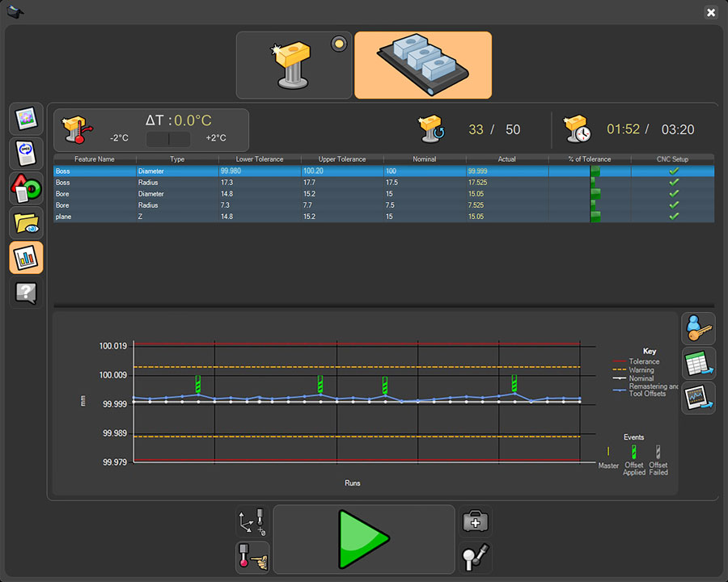
Task: Click the probe with pointing hand icon
Action: 252,557
